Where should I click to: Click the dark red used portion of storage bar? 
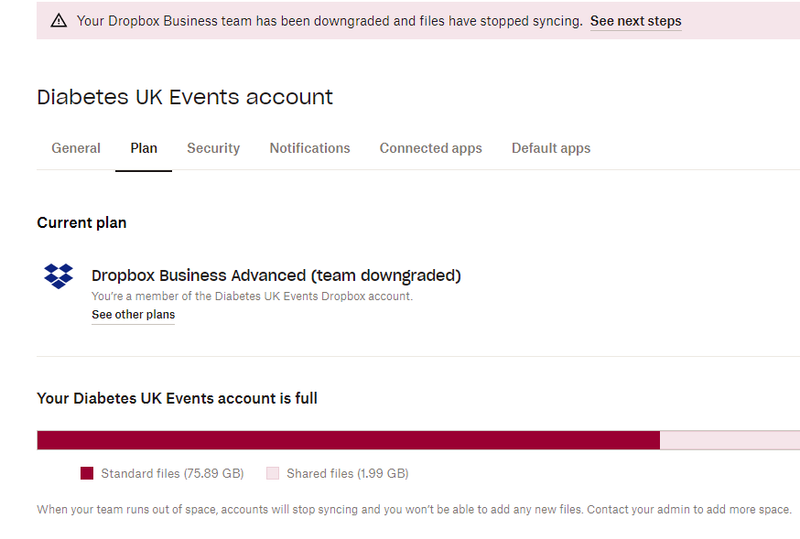[x=348, y=440]
